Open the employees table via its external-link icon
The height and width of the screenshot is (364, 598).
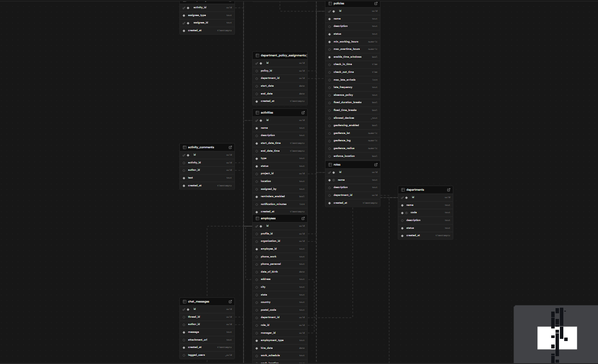tap(303, 218)
